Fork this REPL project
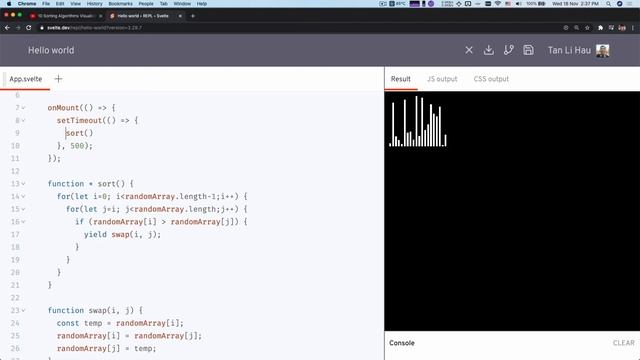Viewport: 640px width, 360px height. pos(509,50)
